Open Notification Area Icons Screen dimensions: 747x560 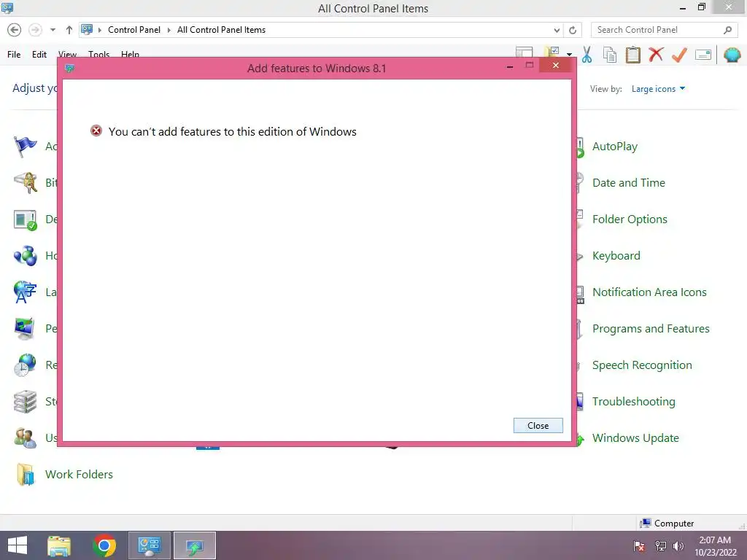649,292
